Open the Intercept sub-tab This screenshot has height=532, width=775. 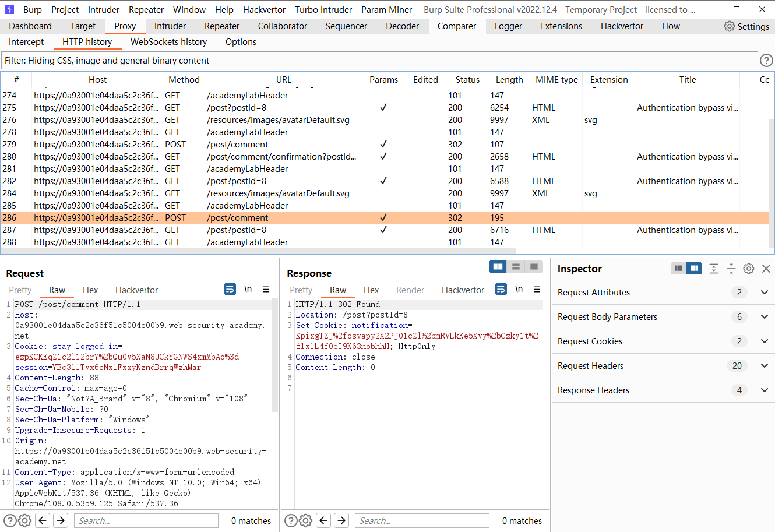[x=26, y=42]
